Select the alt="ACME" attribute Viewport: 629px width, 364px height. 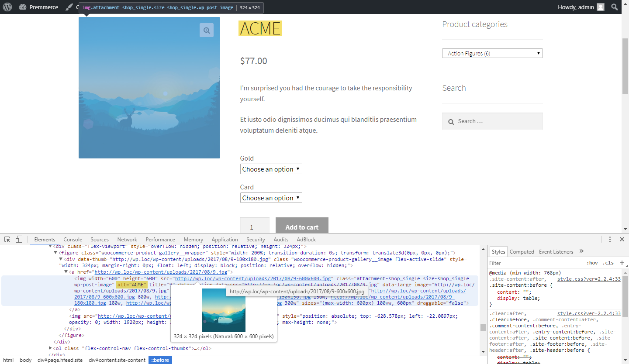pyautogui.click(x=131, y=285)
